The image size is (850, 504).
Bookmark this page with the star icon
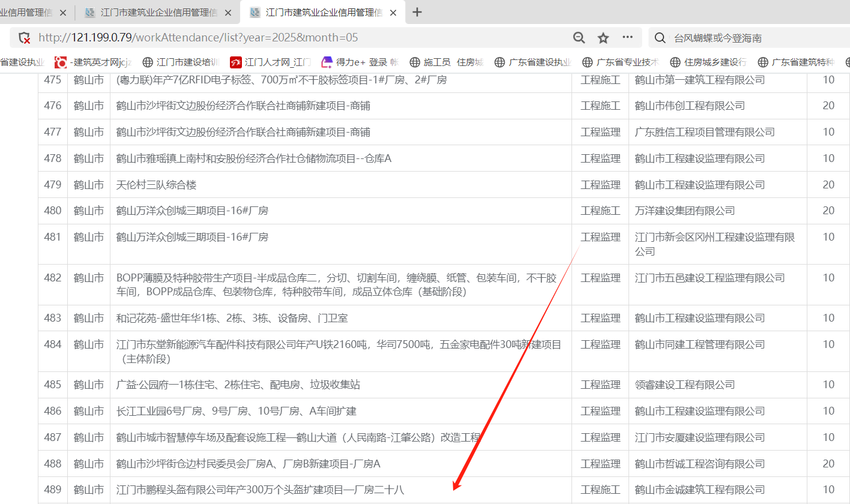coord(603,38)
